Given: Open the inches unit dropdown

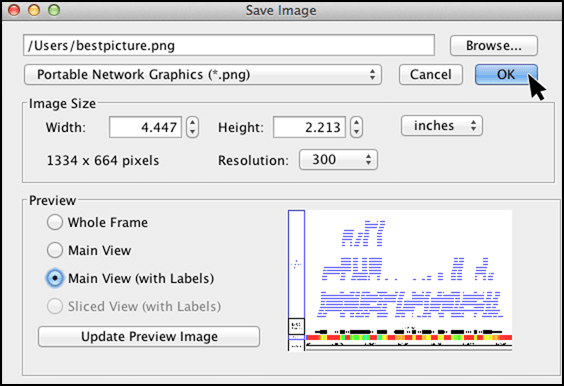Looking at the screenshot, I should [442, 126].
